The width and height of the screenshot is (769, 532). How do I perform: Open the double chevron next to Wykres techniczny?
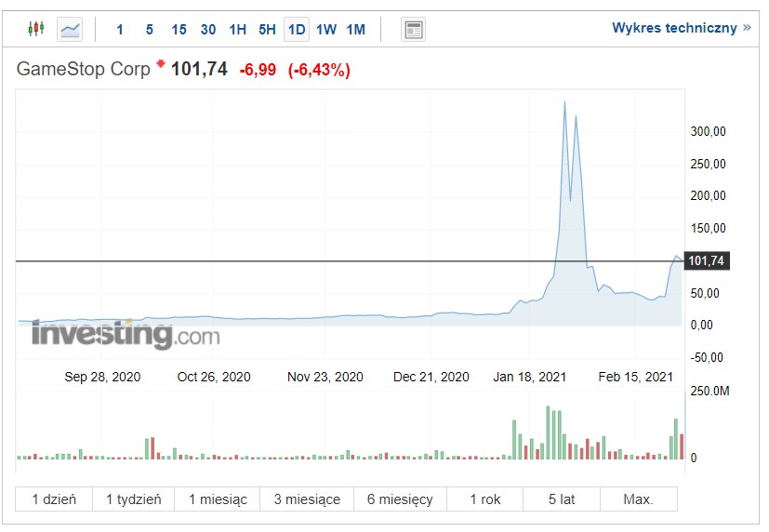click(x=747, y=28)
